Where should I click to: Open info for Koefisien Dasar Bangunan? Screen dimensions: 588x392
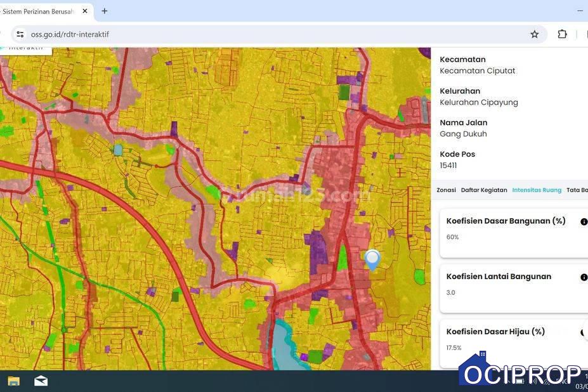584,222
